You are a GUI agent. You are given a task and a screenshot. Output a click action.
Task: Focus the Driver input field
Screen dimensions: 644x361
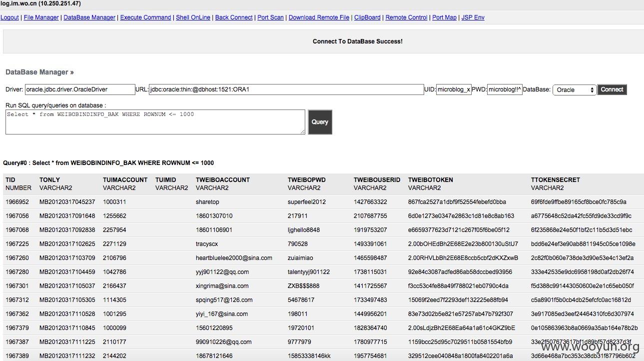coord(80,89)
